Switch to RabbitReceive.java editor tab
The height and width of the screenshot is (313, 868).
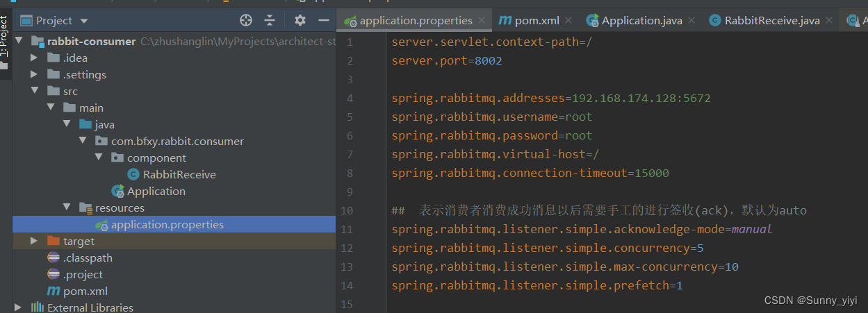coord(772,20)
